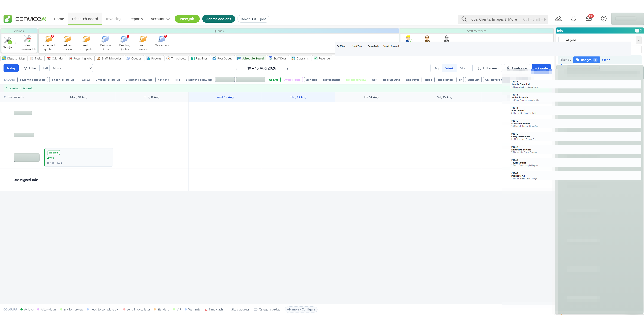Toggle the Burn List badge filter

pyautogui.click(x=473, y=80)
